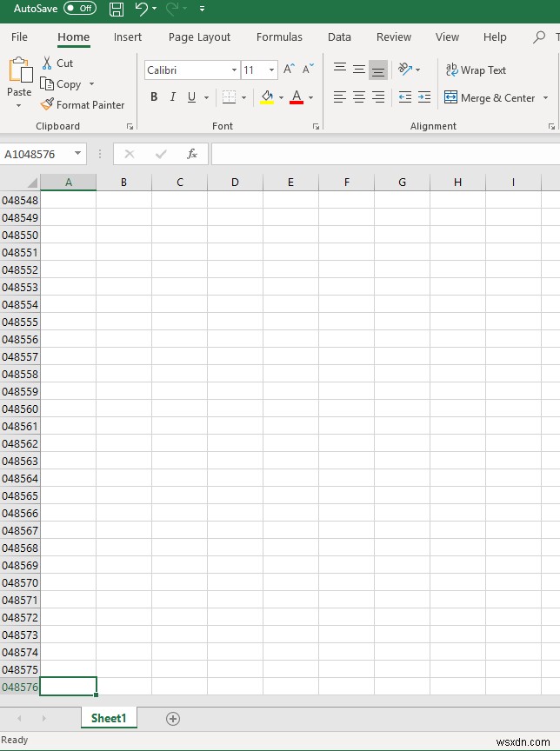Open Font settings dialog launcher
This screenshot has height=751, width=560.
pos(316,126)
